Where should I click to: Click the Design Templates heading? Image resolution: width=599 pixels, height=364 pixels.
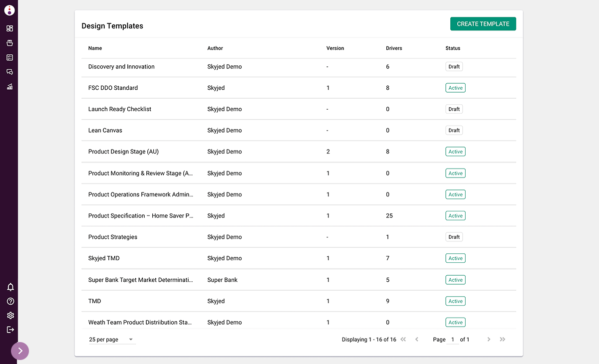(112, 26)
